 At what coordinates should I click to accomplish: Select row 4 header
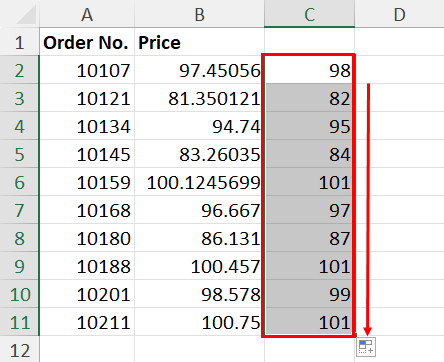(x=19, y=126)
